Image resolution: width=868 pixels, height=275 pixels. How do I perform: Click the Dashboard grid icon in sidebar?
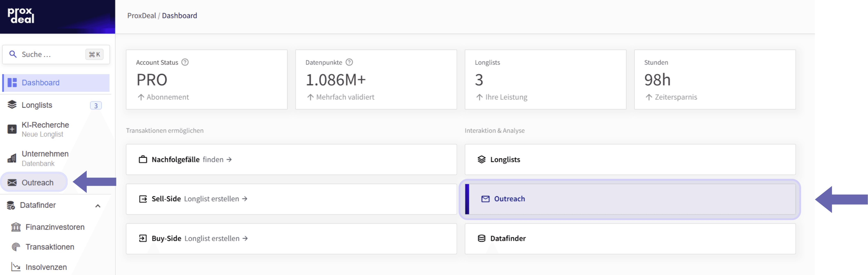(12, 83)
